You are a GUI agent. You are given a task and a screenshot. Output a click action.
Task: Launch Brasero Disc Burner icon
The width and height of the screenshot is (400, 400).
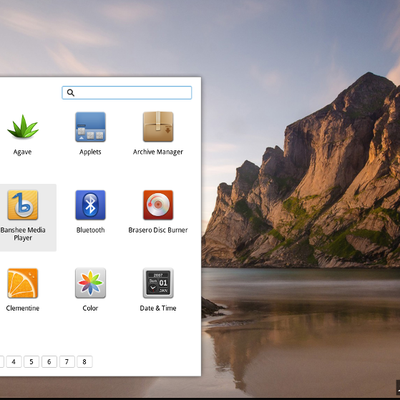pos(158,205)
